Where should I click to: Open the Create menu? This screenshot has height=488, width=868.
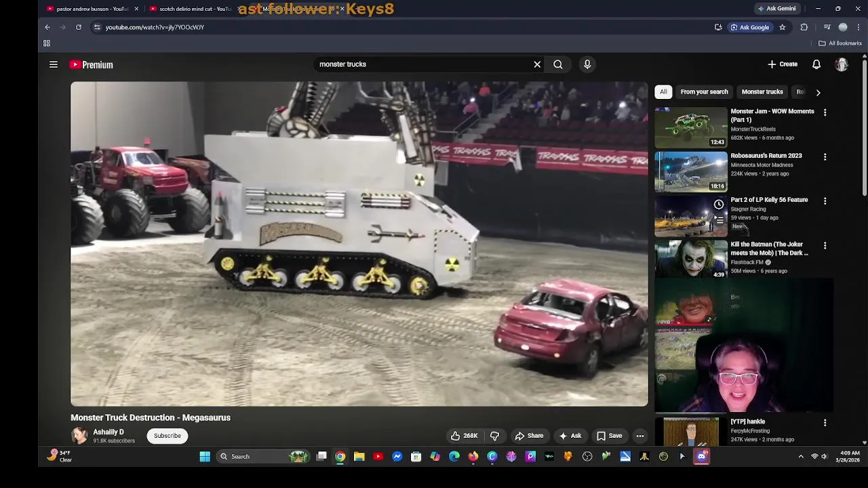(x=783, y=64)
